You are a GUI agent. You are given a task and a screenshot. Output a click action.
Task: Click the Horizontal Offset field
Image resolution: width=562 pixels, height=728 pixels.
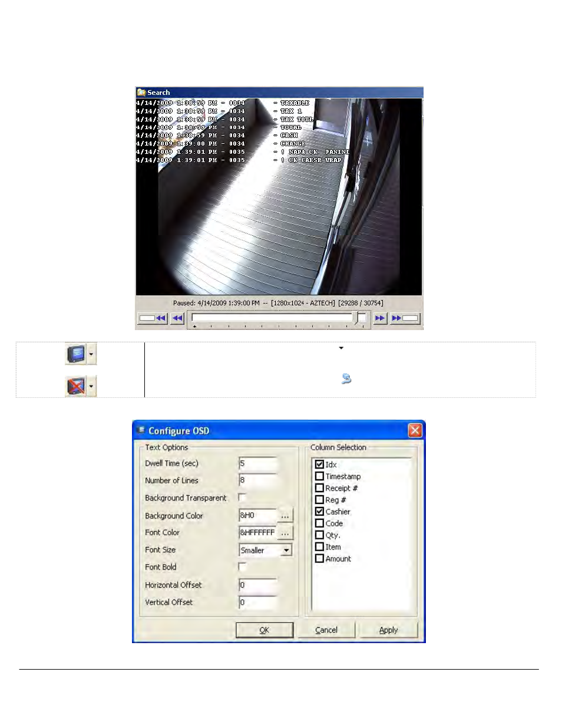click(258, 585)
